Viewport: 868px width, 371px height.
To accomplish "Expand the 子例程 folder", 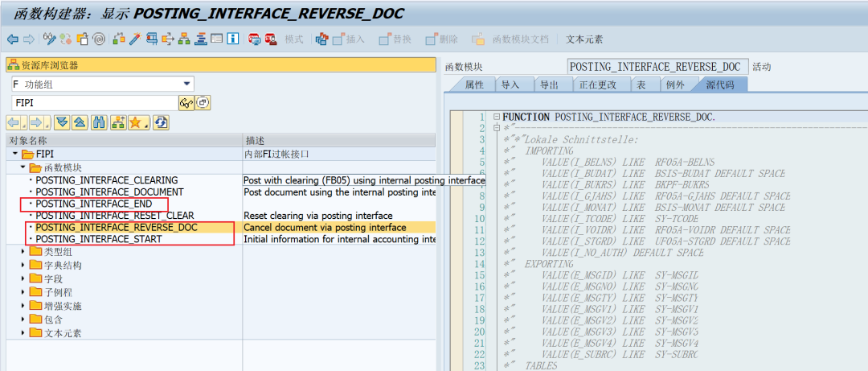I will tap(23, 292).
